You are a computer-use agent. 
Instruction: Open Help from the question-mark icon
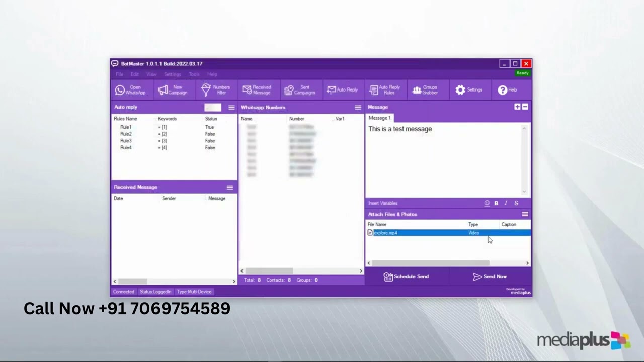point(508,90)
